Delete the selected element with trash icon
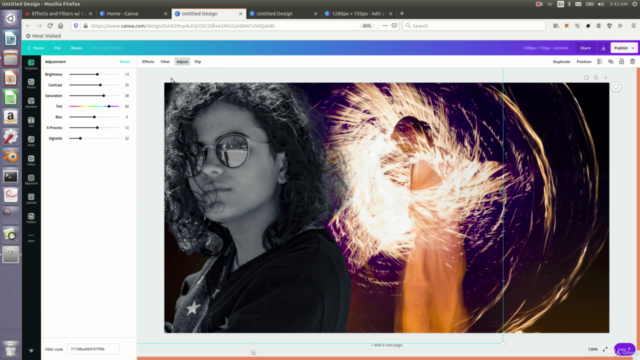 click(x=632, y=62)
